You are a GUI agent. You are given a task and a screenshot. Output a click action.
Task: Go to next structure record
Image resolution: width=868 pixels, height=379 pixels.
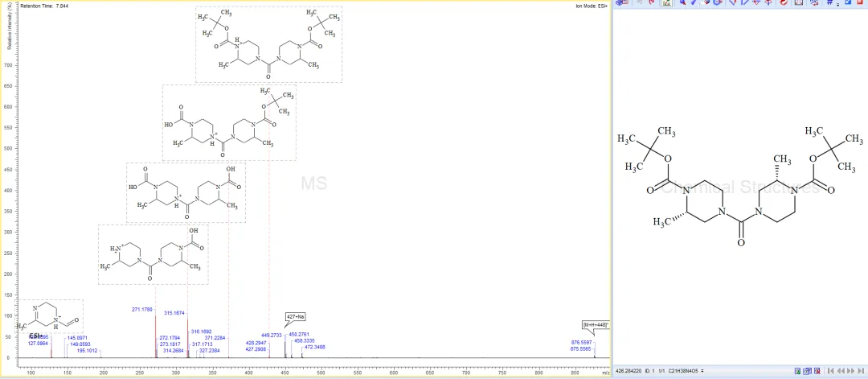pyautogui.click(x=851, y=371)
